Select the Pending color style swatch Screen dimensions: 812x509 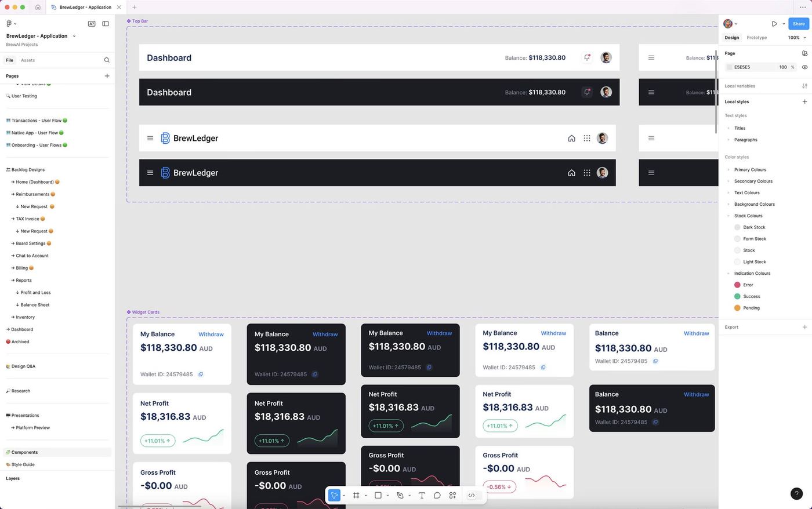click(737, 308)
